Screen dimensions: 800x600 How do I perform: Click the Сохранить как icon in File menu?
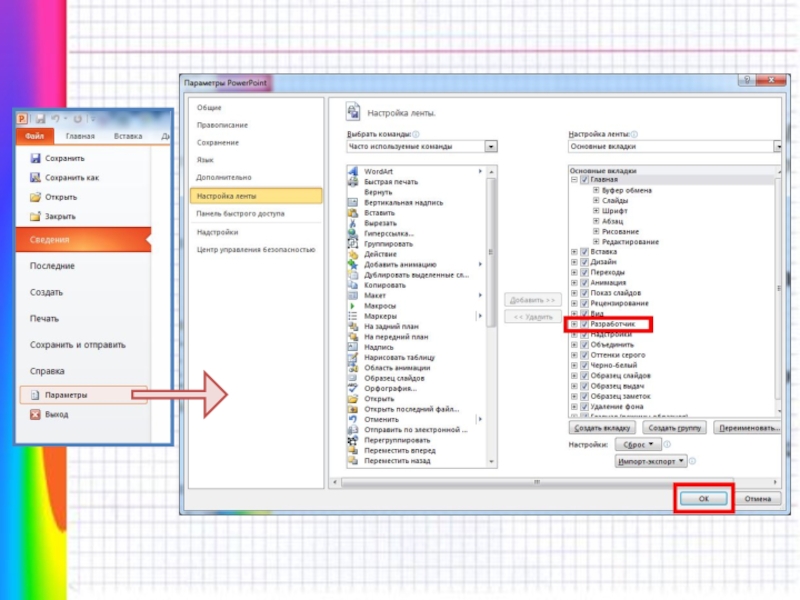coord(35,178)
